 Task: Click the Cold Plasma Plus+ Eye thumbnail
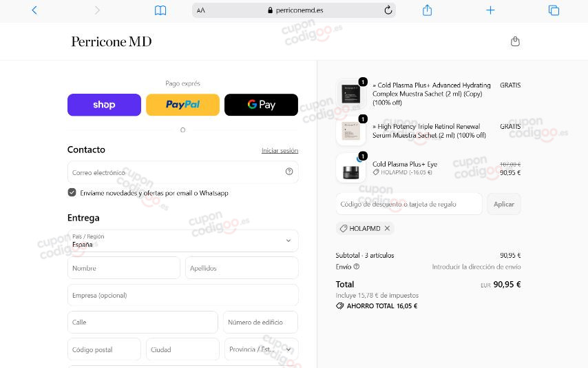click(x=351, y=168)
